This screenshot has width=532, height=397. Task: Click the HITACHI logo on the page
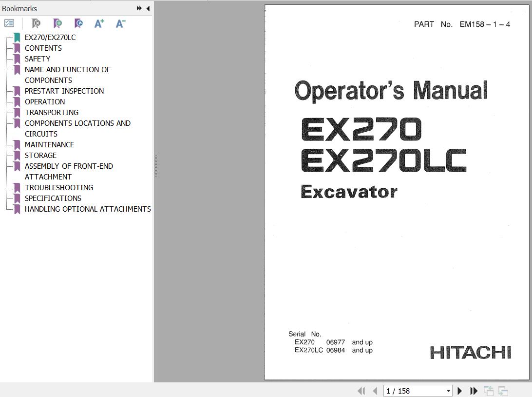click(x=471, y=353)
